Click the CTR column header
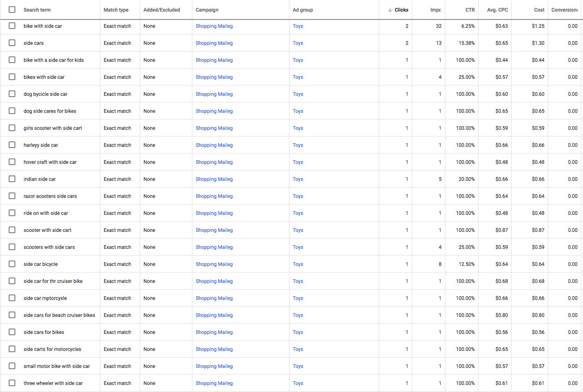The image size is (583, 392). (470, 10)
